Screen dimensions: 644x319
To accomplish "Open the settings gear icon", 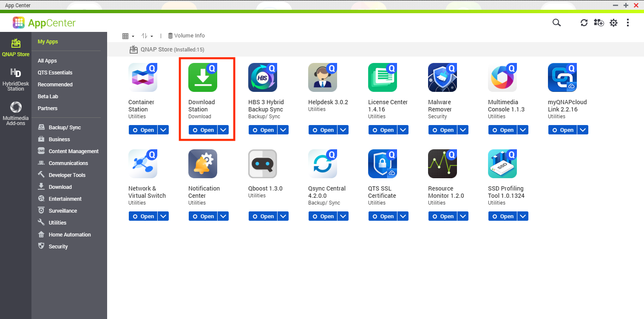I will [613, 23].
